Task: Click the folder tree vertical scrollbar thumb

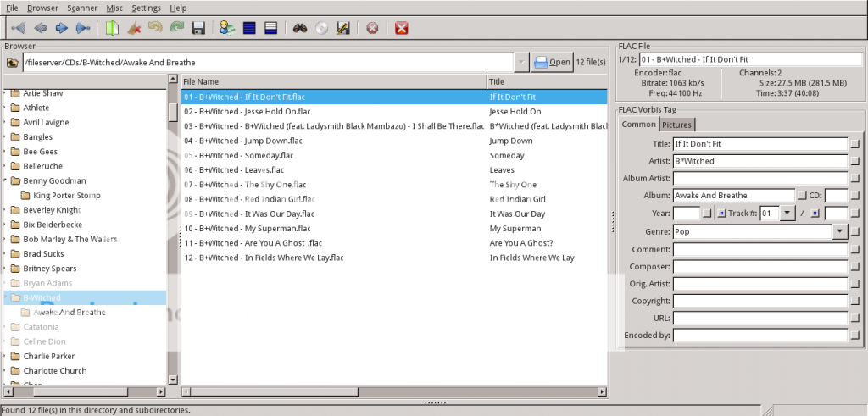Action: pyautogui.click(x=173, y=112)
